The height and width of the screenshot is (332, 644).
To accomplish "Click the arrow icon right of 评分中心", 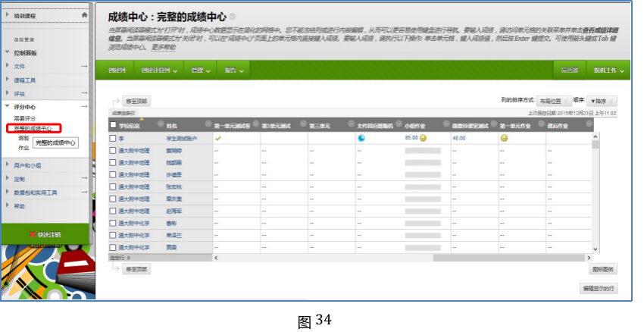I will [84, 107].
